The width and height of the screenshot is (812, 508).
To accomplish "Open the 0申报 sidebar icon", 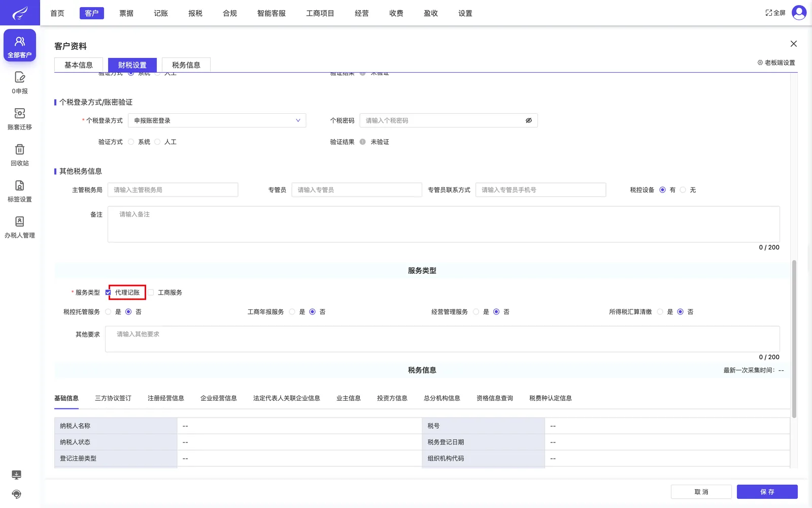I will tap(20, 83).
